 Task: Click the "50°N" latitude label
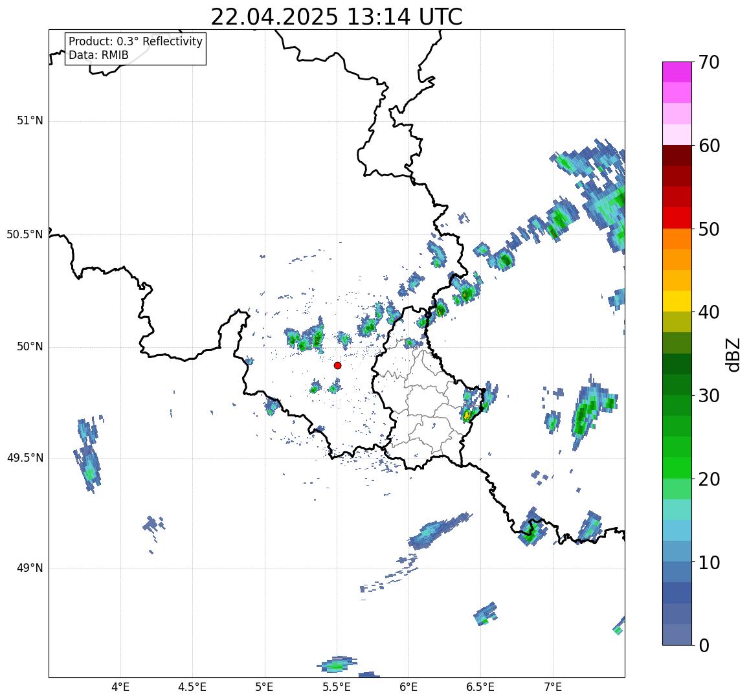30,346
